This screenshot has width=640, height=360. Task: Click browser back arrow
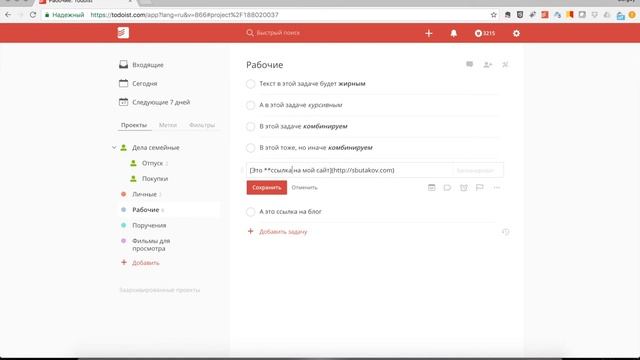click(8, 15)
